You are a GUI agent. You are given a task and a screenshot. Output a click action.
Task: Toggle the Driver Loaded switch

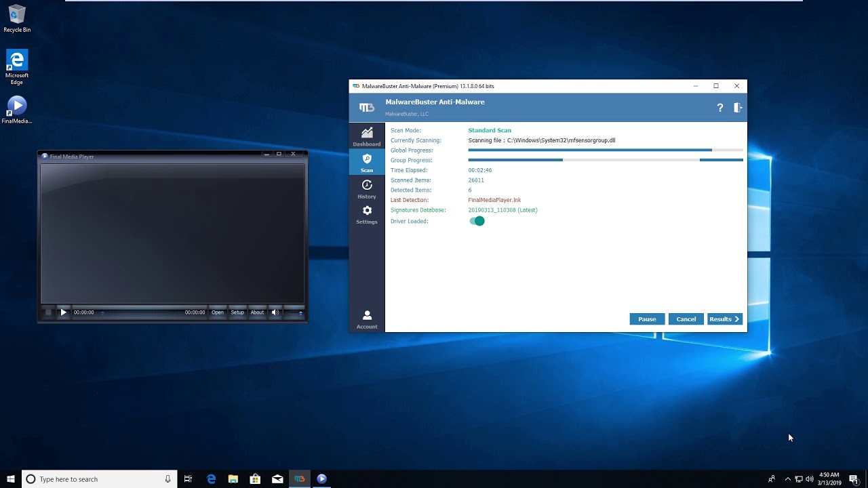(477, 221)
